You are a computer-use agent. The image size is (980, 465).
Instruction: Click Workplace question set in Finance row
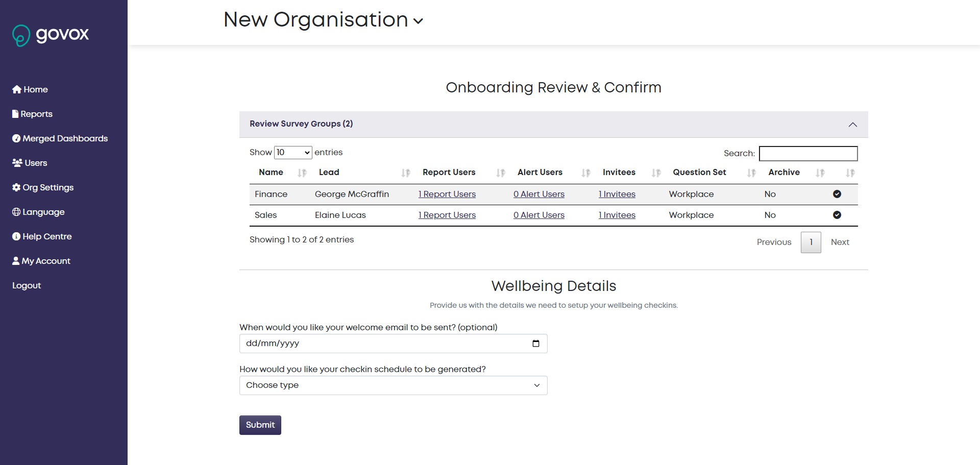point(692,194)
